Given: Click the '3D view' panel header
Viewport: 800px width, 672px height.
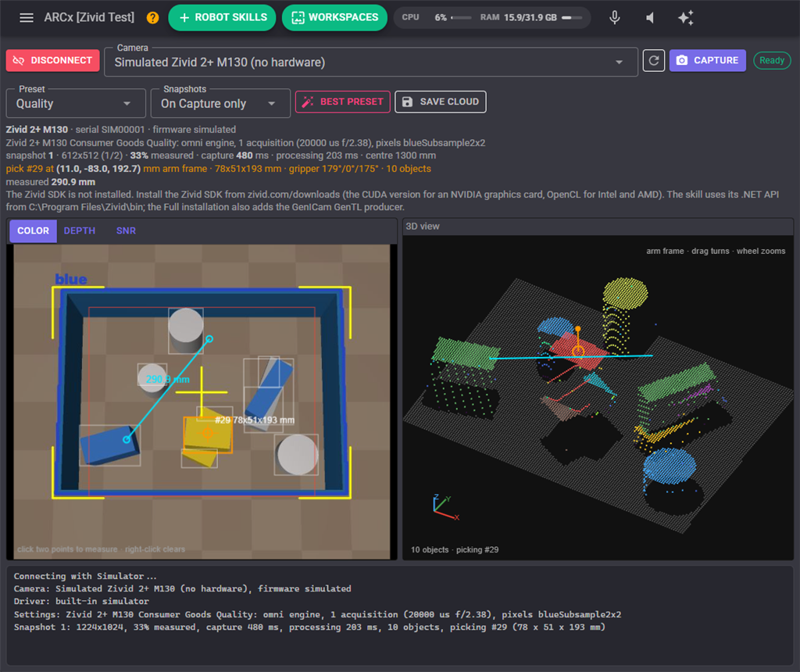Looking at the screenshot, I should pos(423,226).
